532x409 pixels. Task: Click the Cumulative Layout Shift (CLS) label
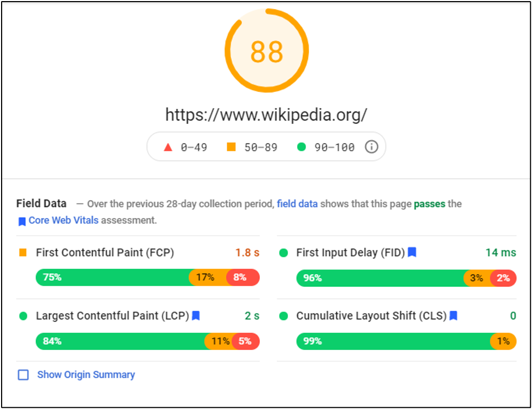371,316
